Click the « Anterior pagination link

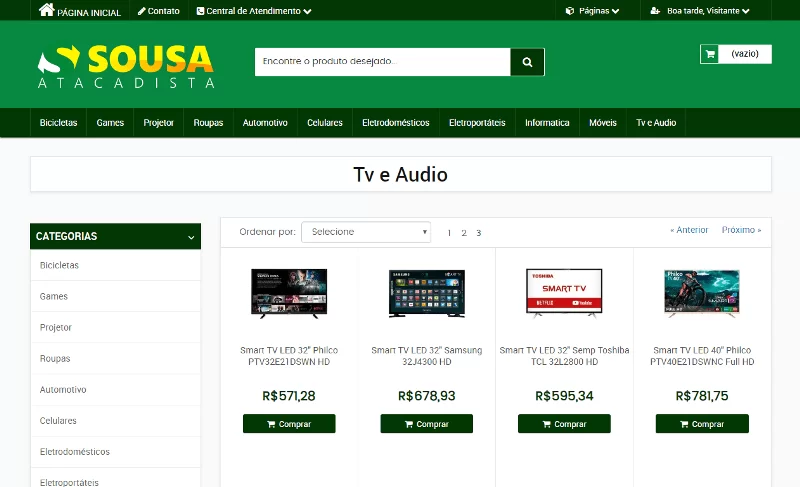(689, 230)
